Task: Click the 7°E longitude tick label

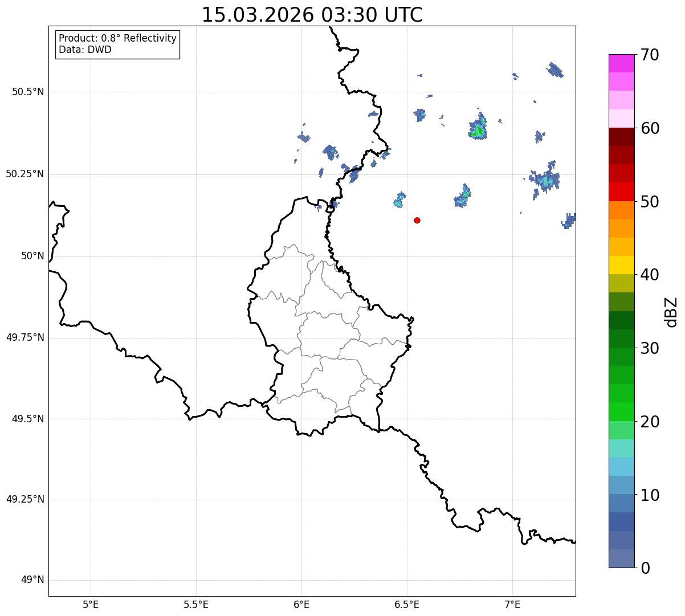Action: pyautogui.click(x=512, y=603)
